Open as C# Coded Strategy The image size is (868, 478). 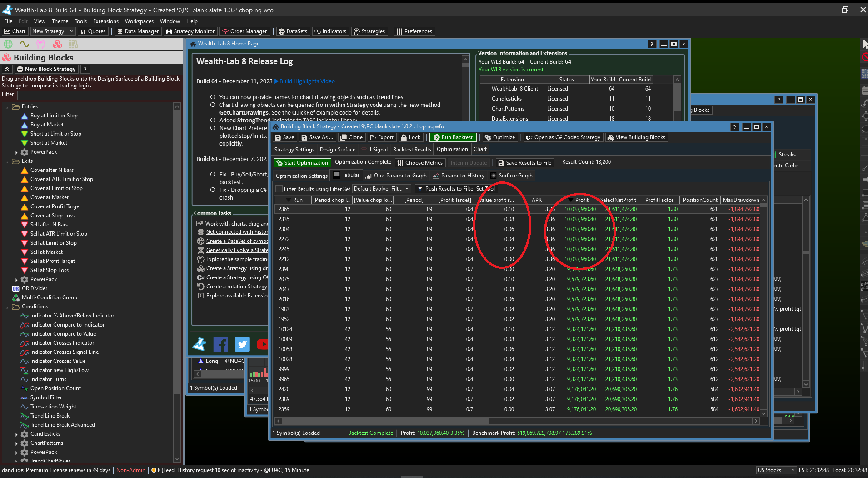point(563,137)
